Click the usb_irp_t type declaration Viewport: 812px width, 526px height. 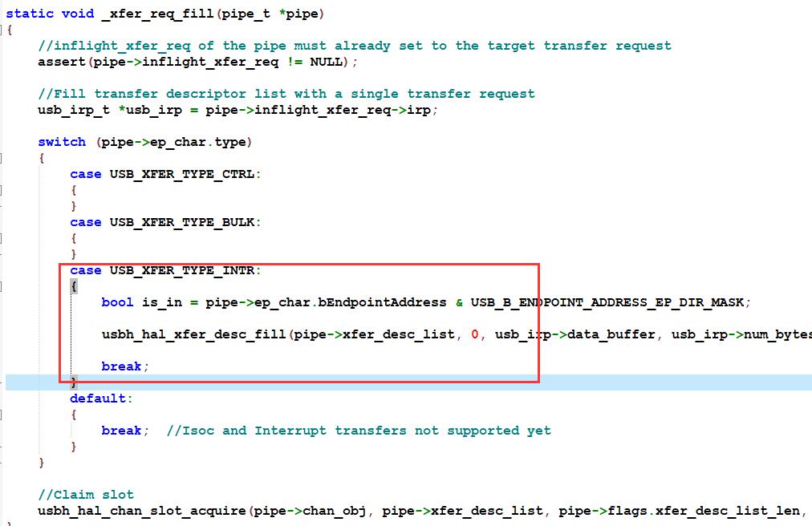point(74,111)
